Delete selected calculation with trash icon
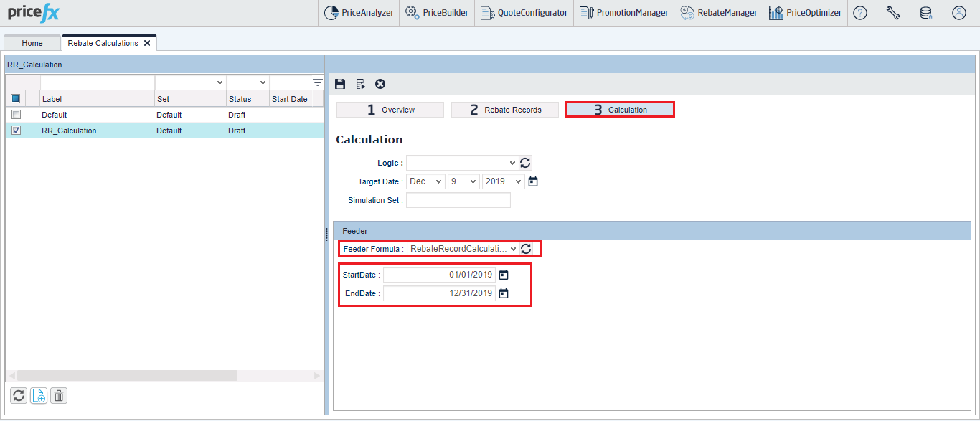This screenshot has width=980, height=421. click(x=59, y=395)
